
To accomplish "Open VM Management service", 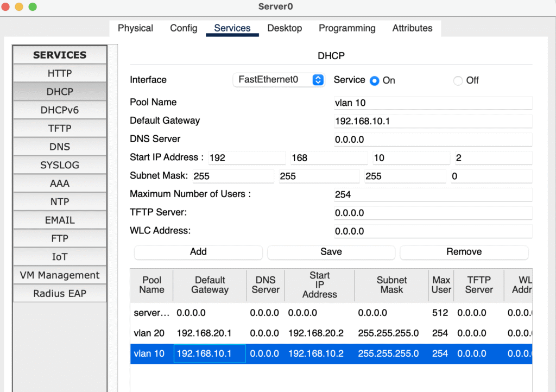I will tap(60, 275).
